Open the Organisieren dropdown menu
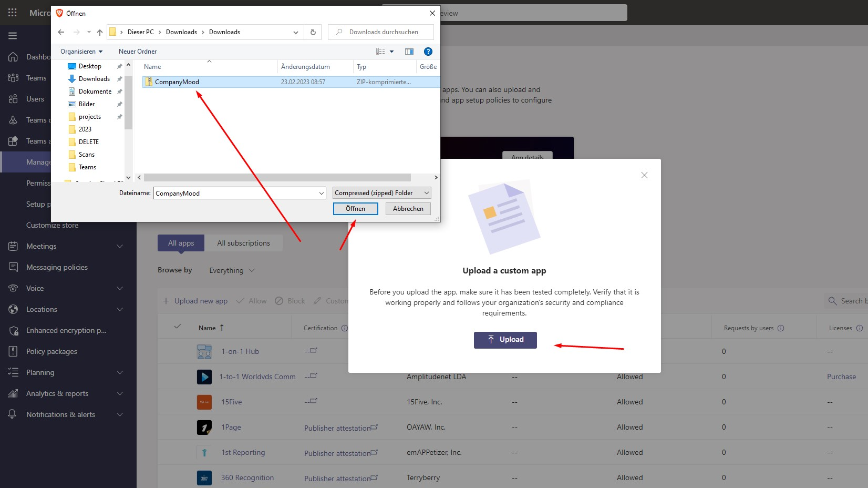Viewport: 868px width, 488px height. (81, 52)
